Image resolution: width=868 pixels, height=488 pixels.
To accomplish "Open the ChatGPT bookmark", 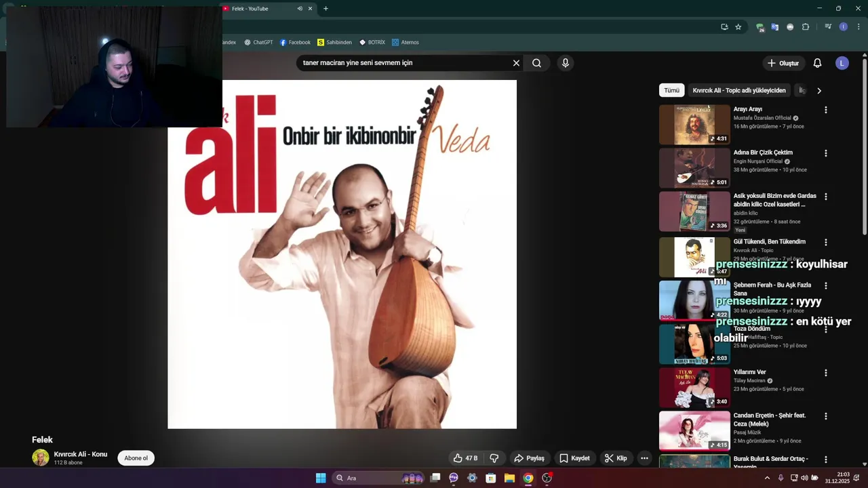I will click(x=258, y=42).
